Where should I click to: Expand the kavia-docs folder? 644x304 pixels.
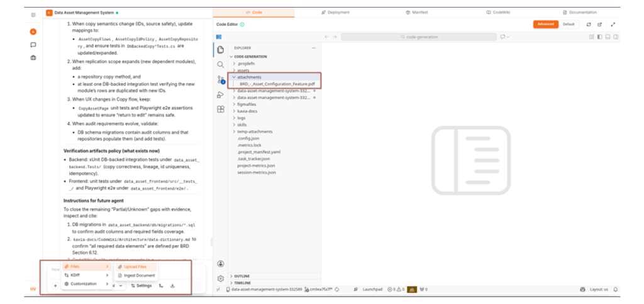click(247, 111)
